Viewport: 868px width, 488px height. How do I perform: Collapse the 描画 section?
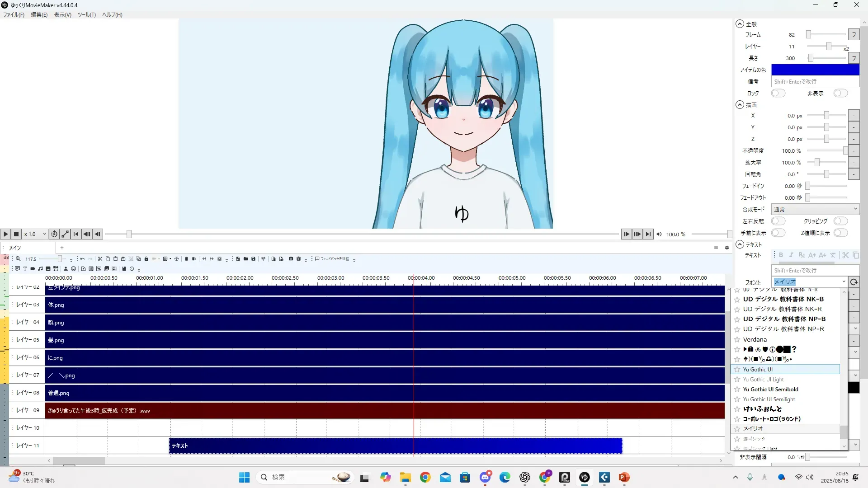(x=740, y=105)
